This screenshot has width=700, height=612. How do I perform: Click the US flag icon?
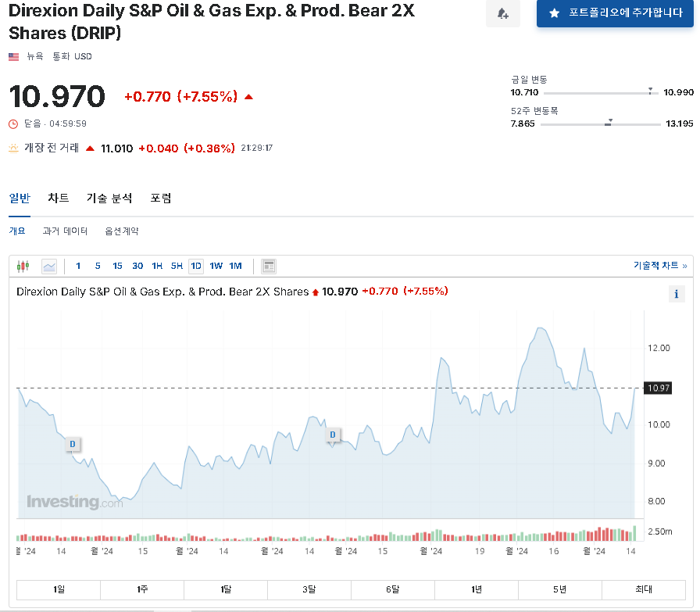tap(14, 57)
